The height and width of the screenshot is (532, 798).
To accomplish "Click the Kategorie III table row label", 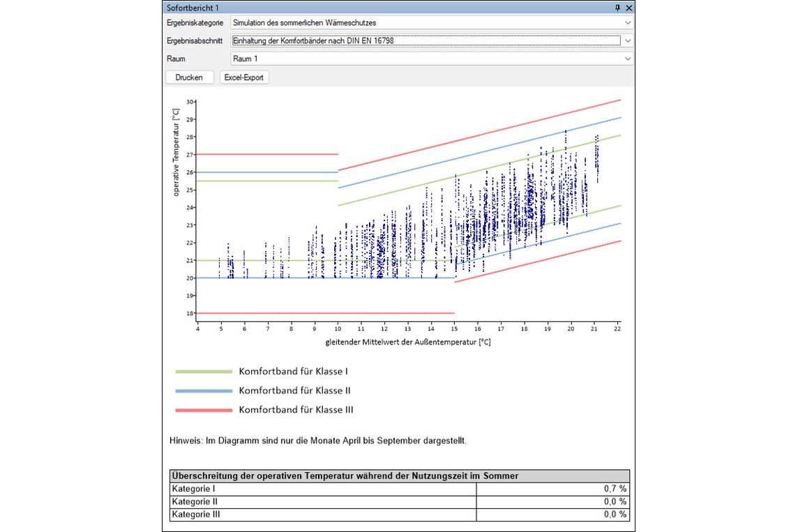I will point(196,514).
